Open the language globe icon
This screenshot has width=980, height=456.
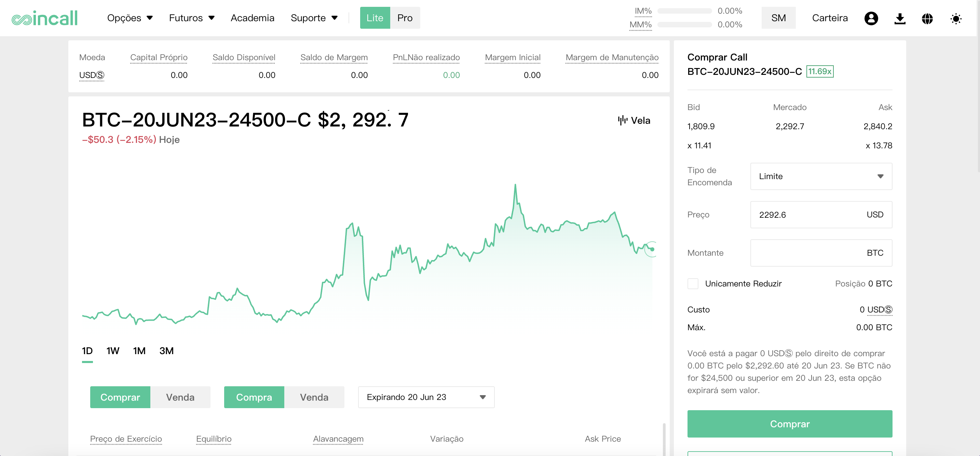coord(927,18)
